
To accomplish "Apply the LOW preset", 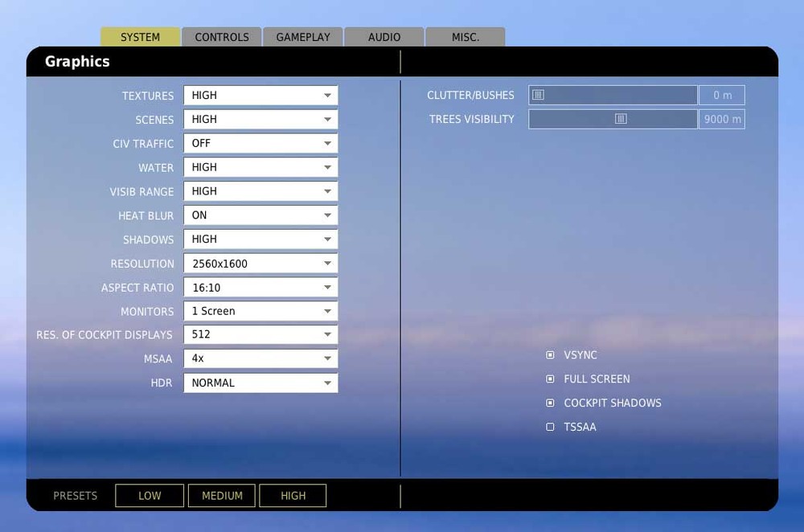I will [150, 496].
